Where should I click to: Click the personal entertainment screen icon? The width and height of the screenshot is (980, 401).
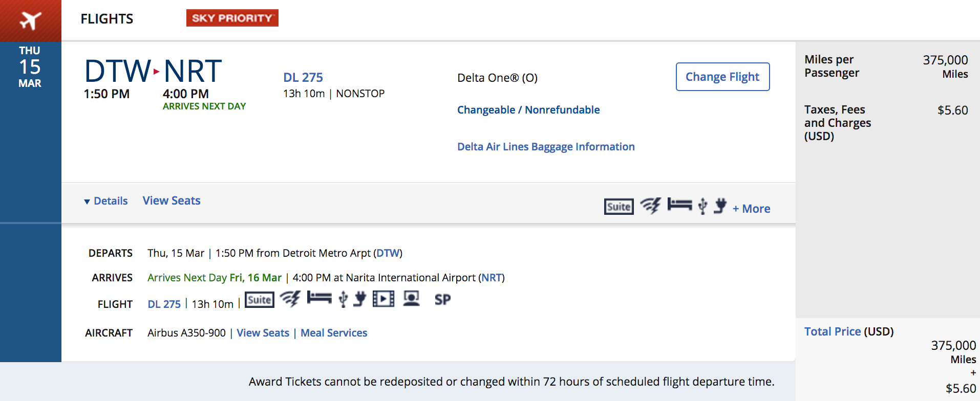pos(411,299)
